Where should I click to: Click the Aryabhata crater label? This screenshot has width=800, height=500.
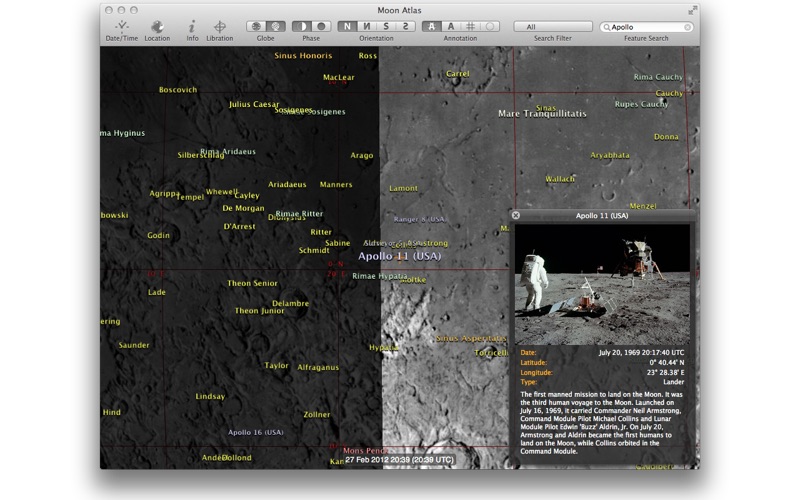pyautogui.click(x=610, y=155)
